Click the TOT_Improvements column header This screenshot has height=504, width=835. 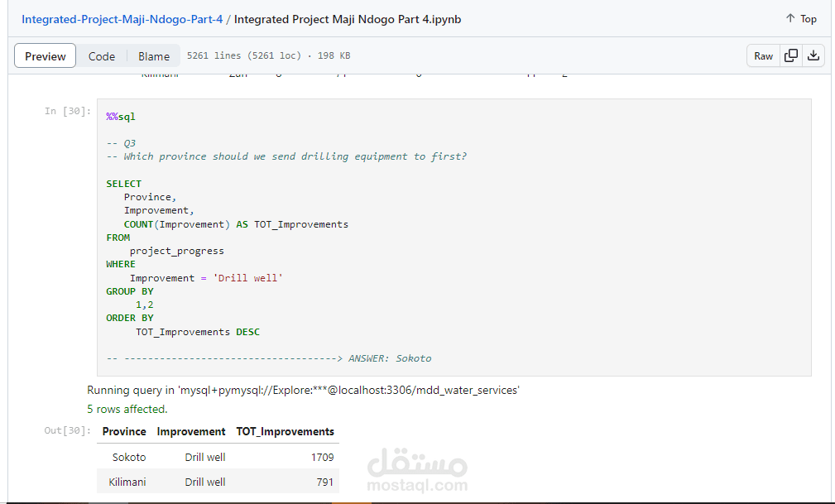click(285, 431)
